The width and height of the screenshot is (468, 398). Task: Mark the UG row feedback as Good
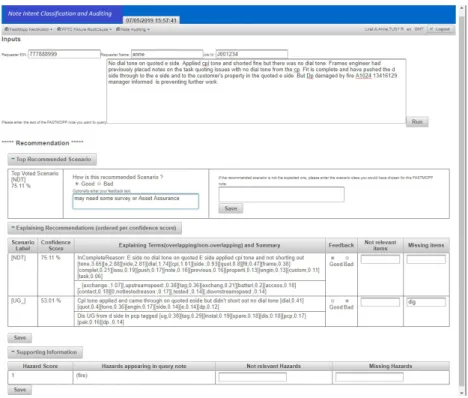coord(332,301)
